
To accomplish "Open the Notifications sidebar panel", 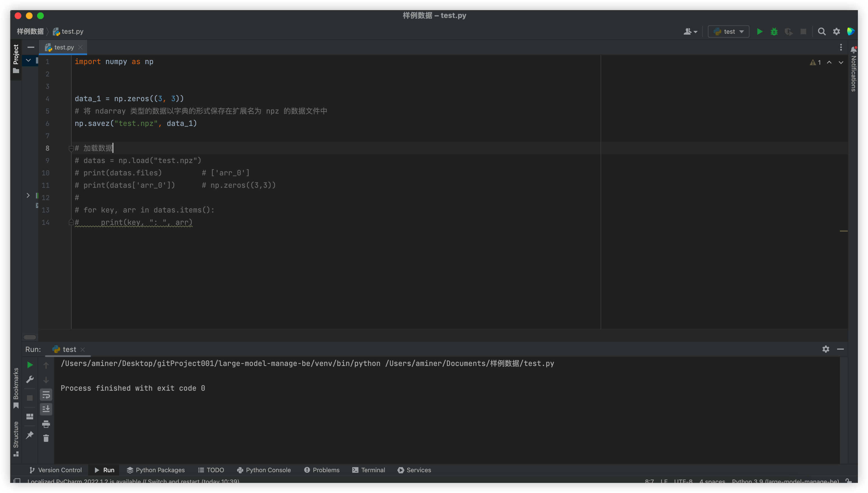I will (853, 69).
